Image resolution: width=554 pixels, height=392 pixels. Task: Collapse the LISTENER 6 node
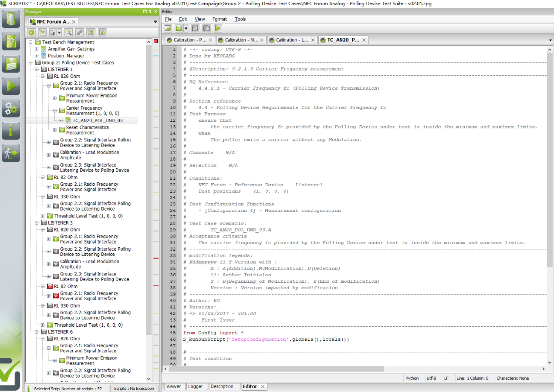pos(37,332)
